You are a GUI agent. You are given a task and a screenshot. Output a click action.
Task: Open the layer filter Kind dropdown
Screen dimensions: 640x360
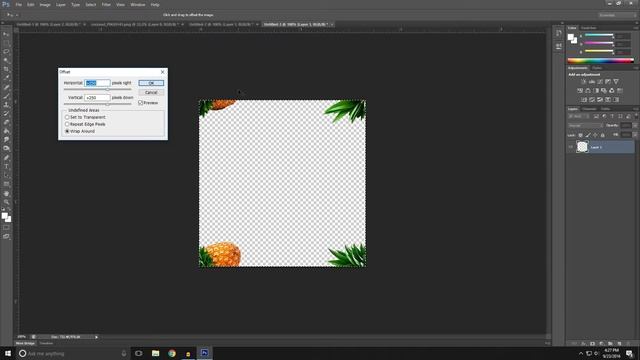(x=578, y=116)
